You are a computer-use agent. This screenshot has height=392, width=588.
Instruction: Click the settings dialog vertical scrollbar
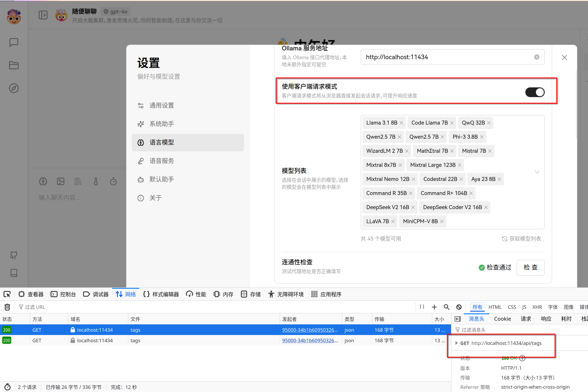[x=576, y=105]
